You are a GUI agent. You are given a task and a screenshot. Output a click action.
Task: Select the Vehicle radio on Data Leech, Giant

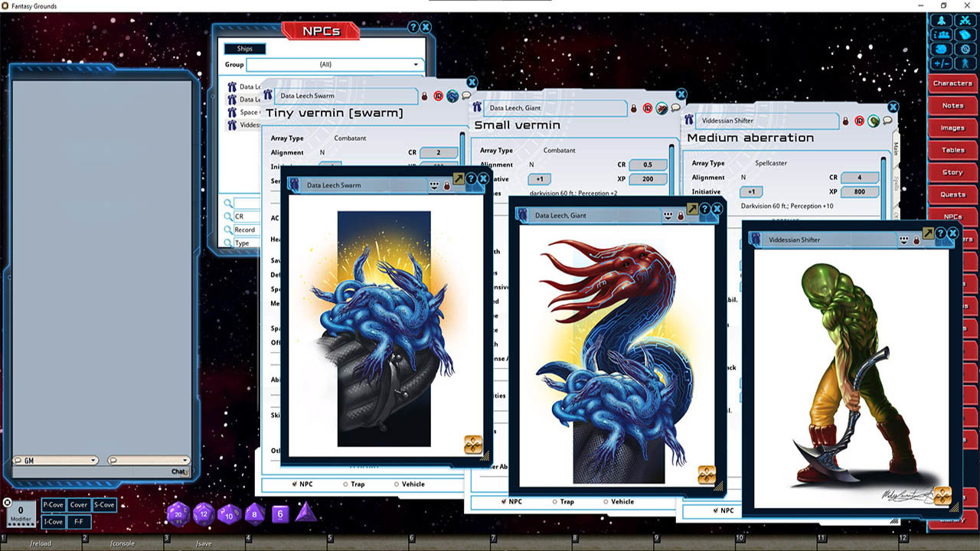coord(606,502)
